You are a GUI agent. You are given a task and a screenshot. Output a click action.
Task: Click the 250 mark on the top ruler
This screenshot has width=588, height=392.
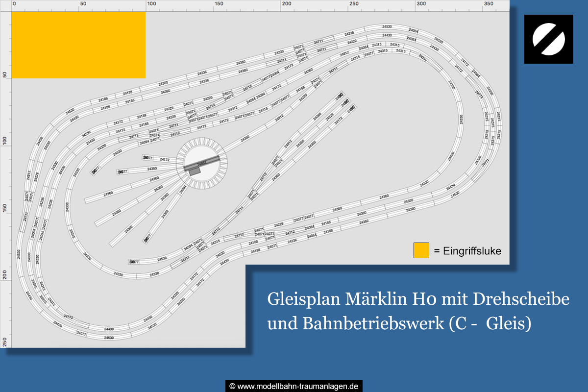pos(353,3)
